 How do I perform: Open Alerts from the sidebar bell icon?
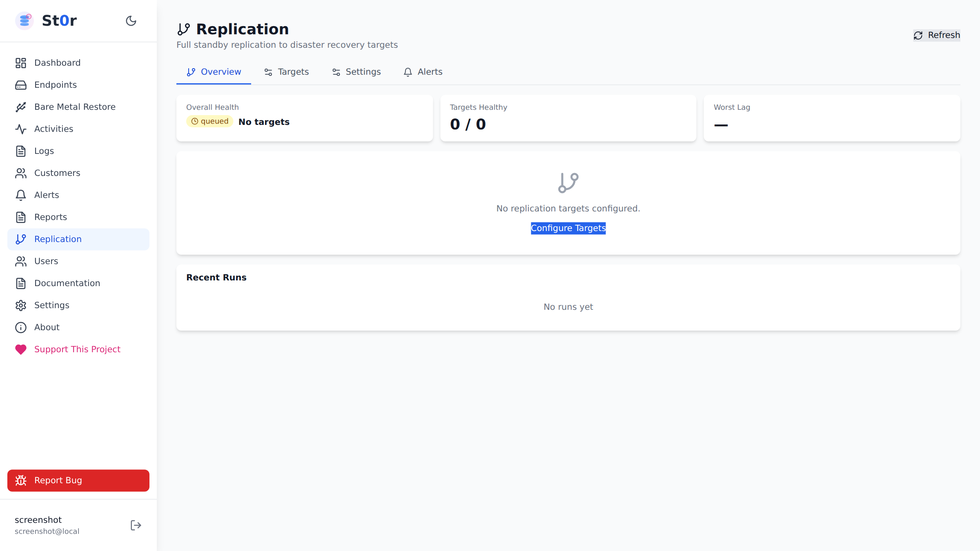21,195
